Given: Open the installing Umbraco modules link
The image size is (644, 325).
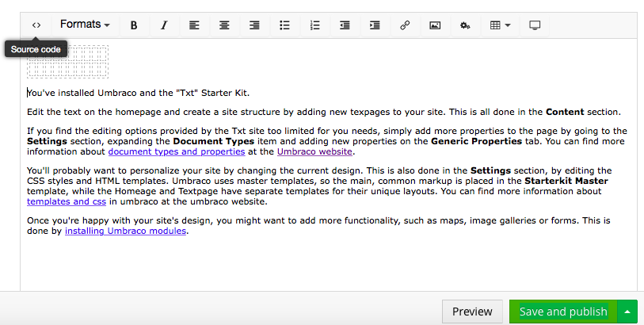Looking at the screenshot, I should pos(126,231).
